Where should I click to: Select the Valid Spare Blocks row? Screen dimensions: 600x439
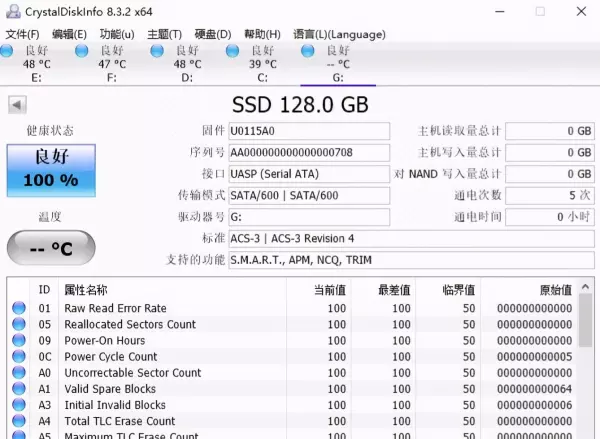(293, 388)
